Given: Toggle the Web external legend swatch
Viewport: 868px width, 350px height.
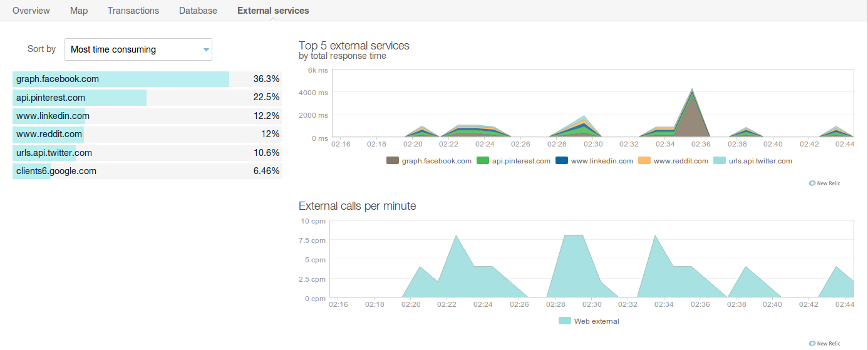Looking at the screenshot, I should point(564,321).
